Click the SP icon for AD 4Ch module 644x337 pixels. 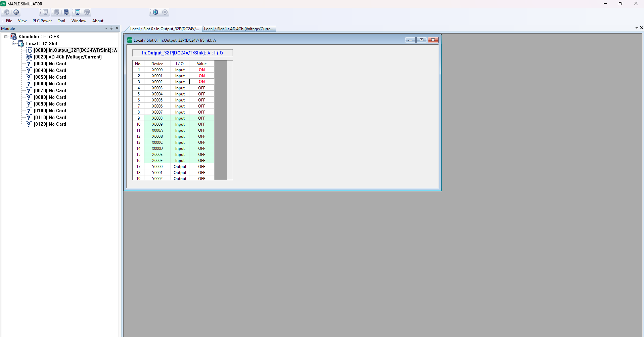tap(29, 57)
